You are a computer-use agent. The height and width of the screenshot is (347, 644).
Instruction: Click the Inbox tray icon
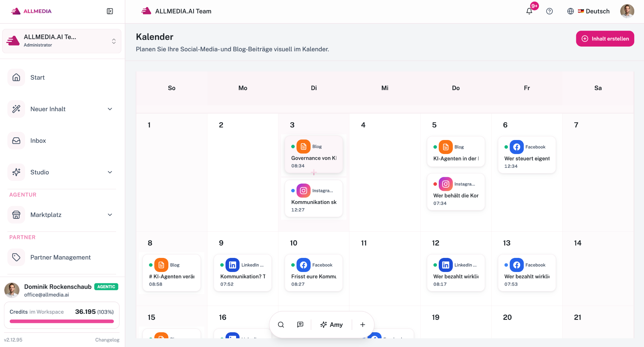pos(16,141)
